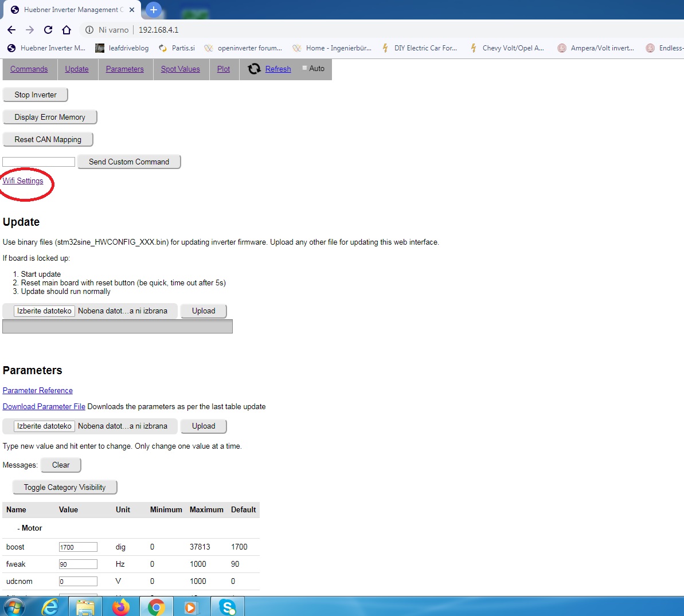
Task: Collapse the Motor parameter category
Action: (30, 528)
